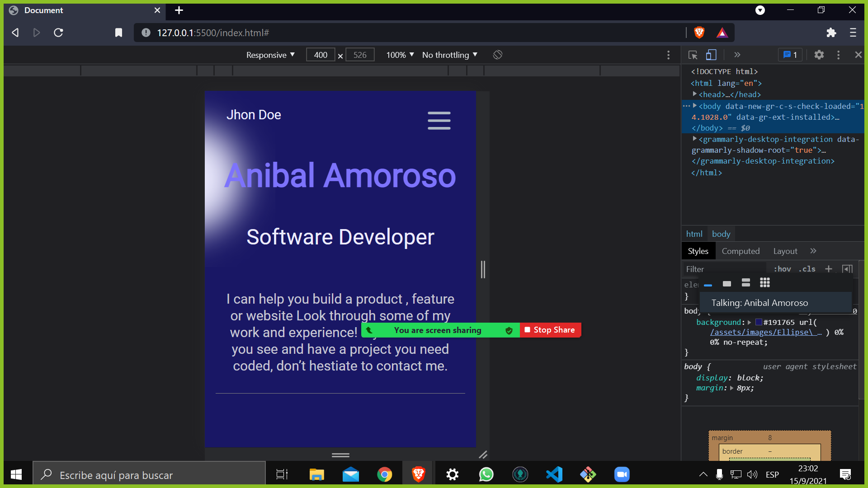Open the No throttling dropdown
The width and height of the screenshot is (868, 488).
449,55
